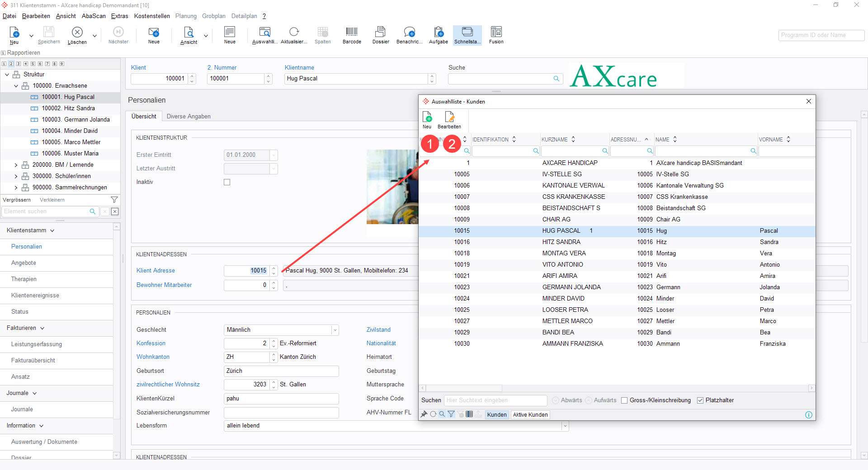Image resolution: width=868 pixels, height=470 pixels.
Task: Enable the Gross-/Kleinschreibung checkbox
Action: pyautogui.click(x=624, y=400)
